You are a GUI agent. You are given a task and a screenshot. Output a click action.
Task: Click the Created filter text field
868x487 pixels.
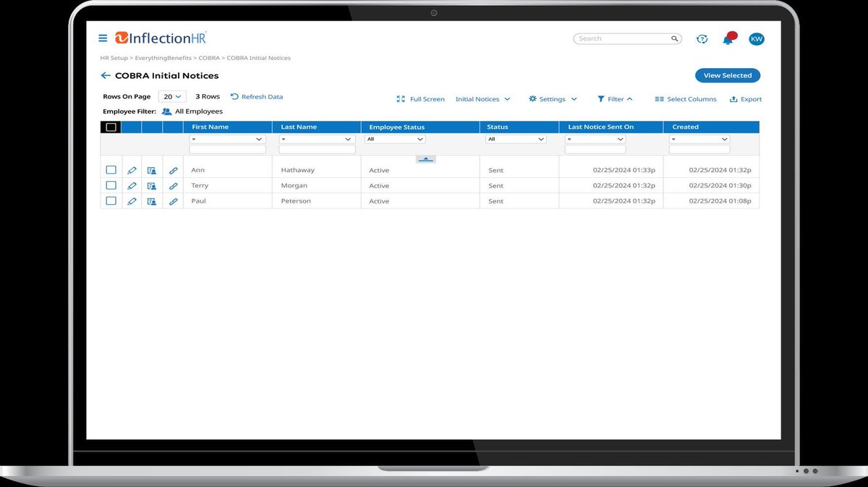coord(699,150)
